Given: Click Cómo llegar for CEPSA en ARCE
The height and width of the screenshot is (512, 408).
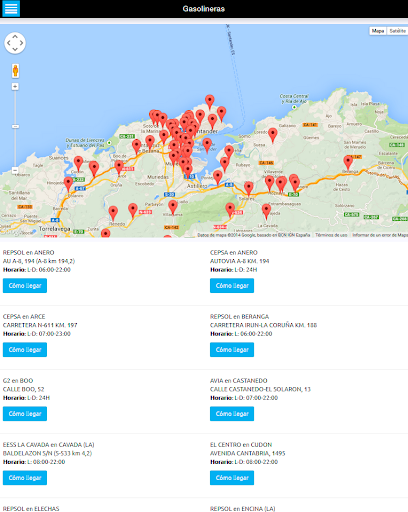Looking at the screenshot, I should [25, 350].
